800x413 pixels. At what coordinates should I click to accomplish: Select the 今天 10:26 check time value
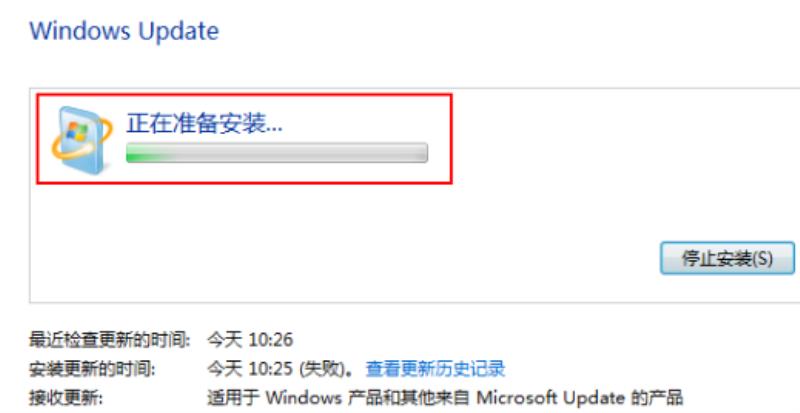[250, 339]
